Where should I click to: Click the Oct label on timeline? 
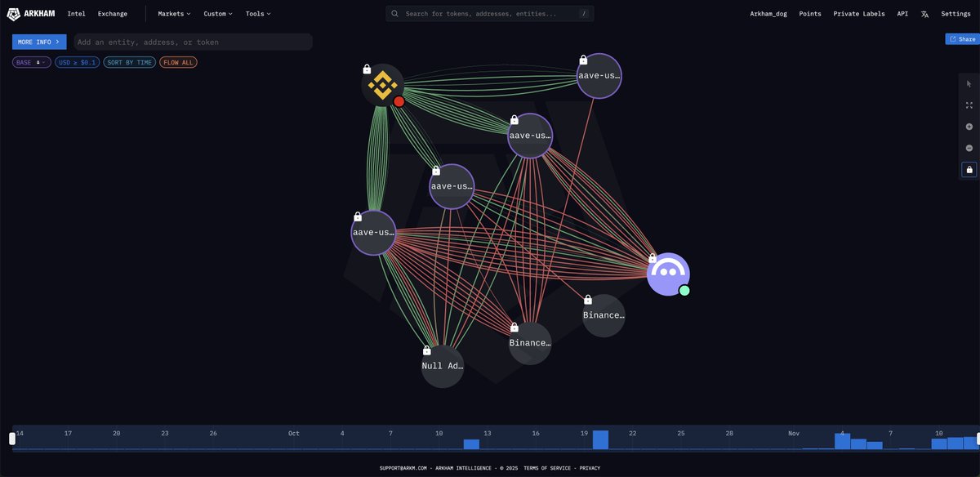pos(294,433)
